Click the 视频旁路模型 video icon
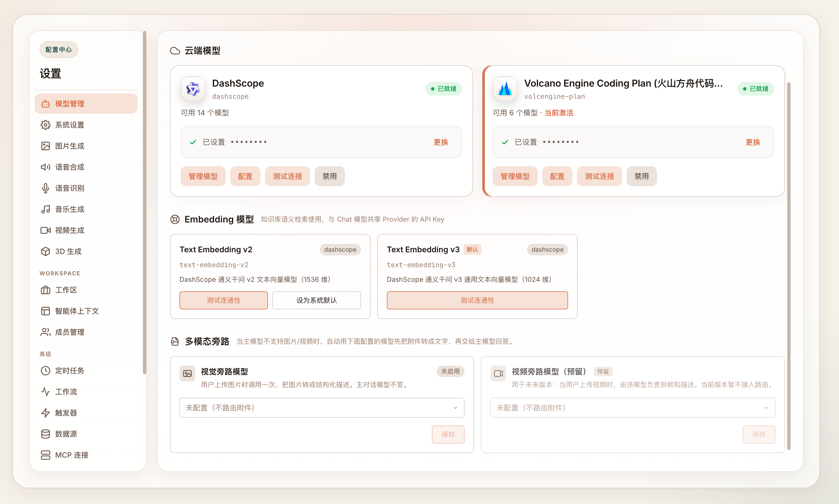839x504 pixels. [x=498, y=373]
